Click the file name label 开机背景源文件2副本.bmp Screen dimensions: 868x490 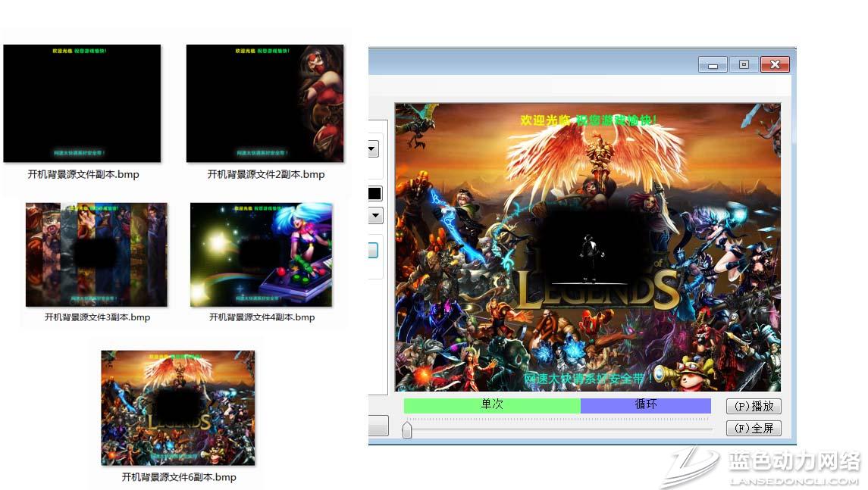(x=265, y=174)
